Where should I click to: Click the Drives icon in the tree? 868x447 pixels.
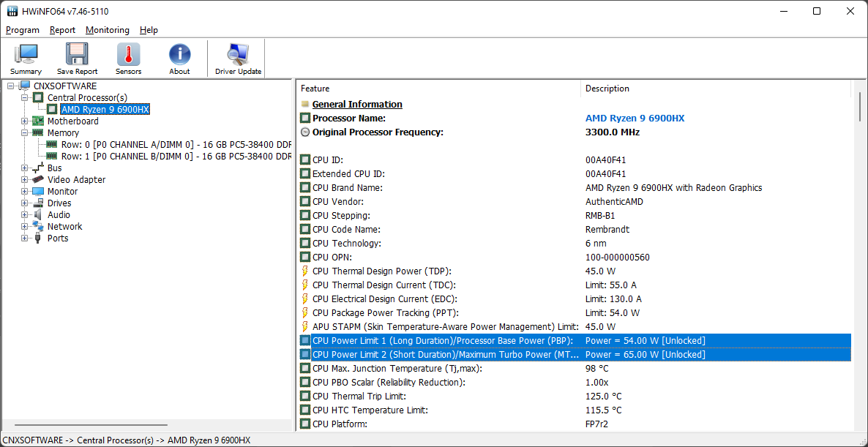(38, 203)
